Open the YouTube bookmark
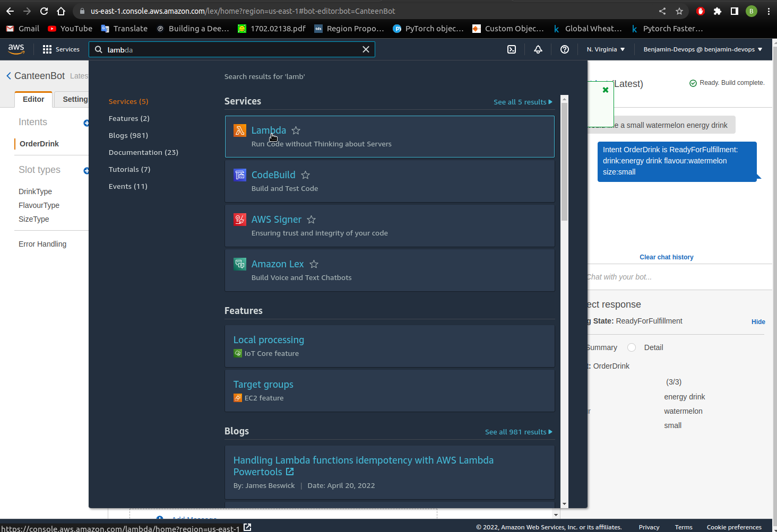This screenshot has width=777, height=532. 70,29
